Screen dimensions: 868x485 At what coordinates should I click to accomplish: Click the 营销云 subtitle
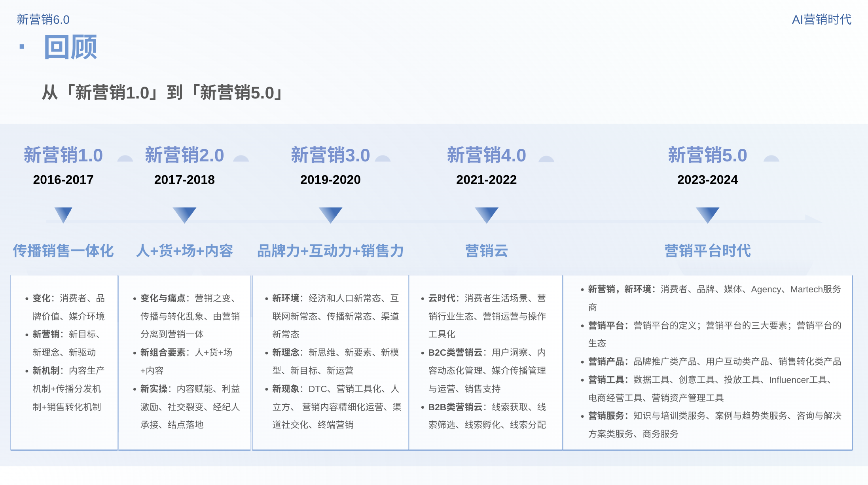486,251
